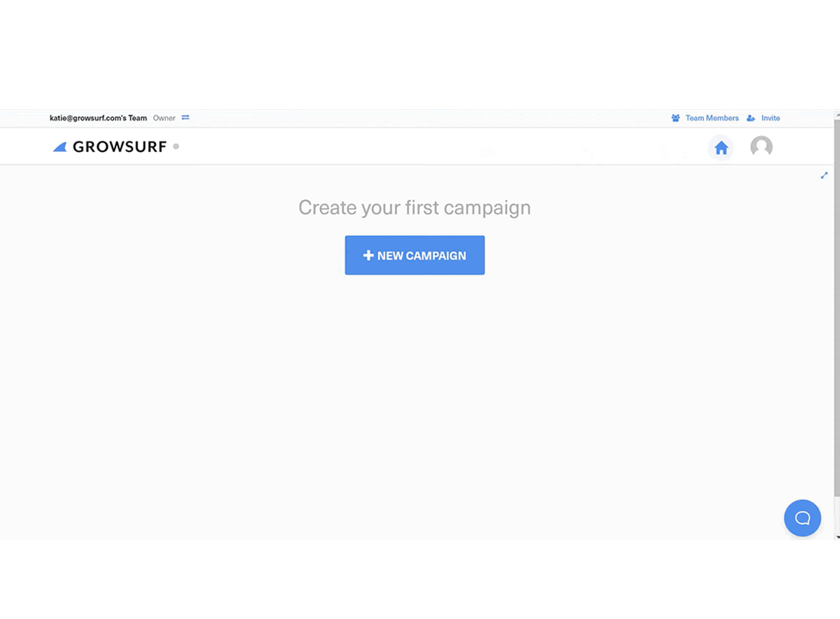Open the Team Members link

tap(712, 118)
